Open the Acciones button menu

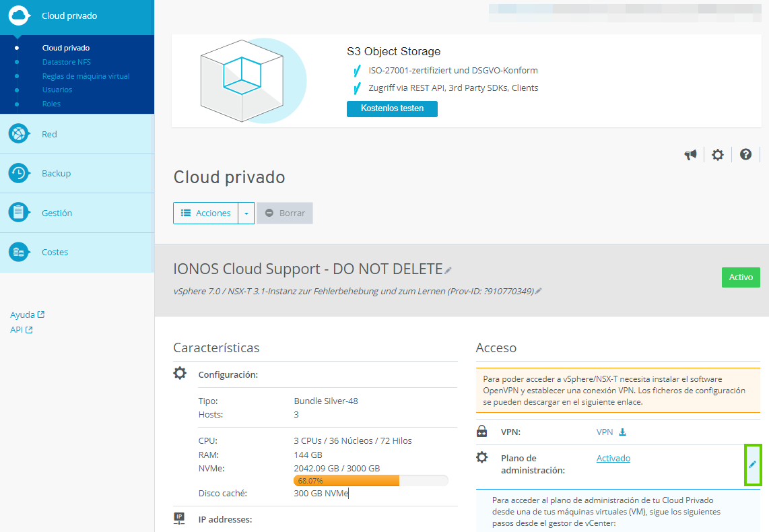(x=206, y=213)
